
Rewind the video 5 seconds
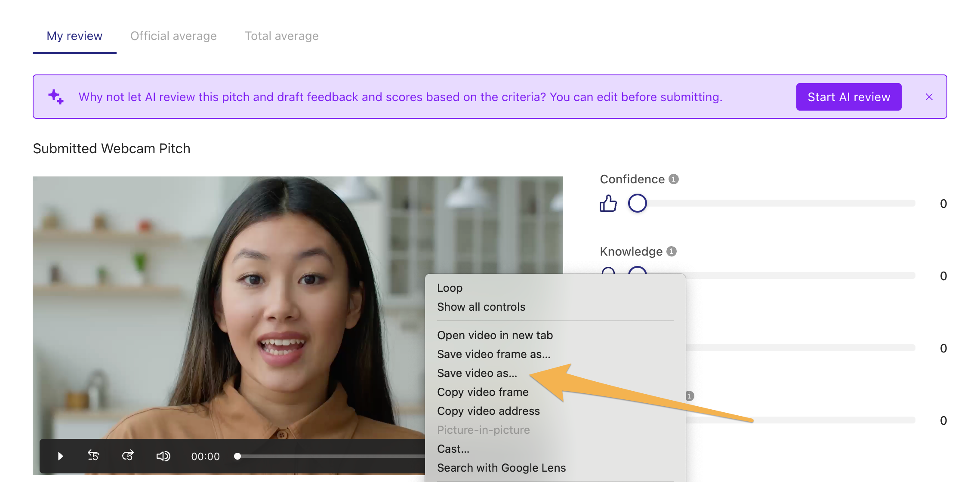tap(93, 456)
